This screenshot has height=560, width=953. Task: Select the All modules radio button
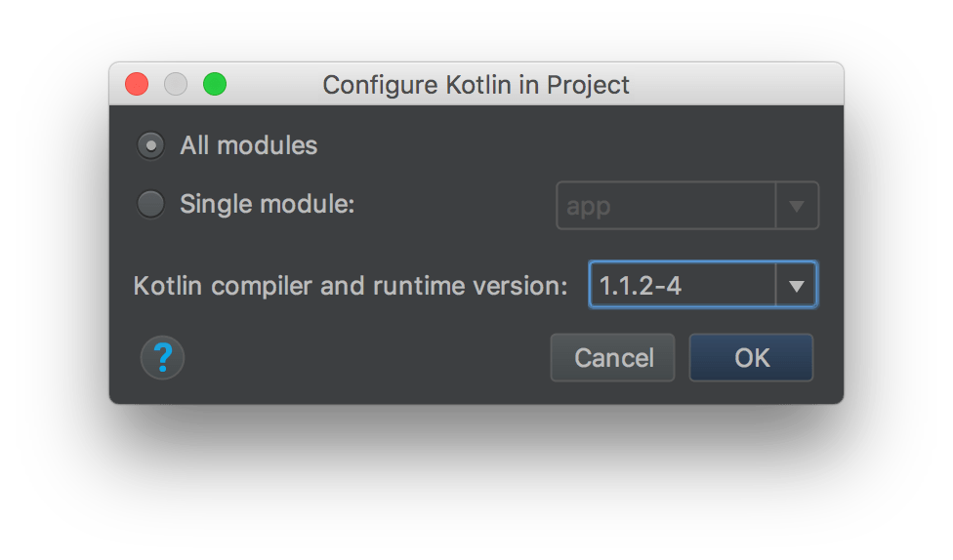pyautogui.click(x=151, y=146)
